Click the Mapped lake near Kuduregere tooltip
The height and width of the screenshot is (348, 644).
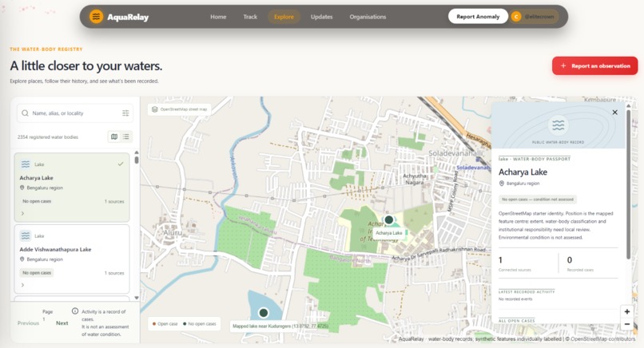pyautogui.click(x=280, y=326)
